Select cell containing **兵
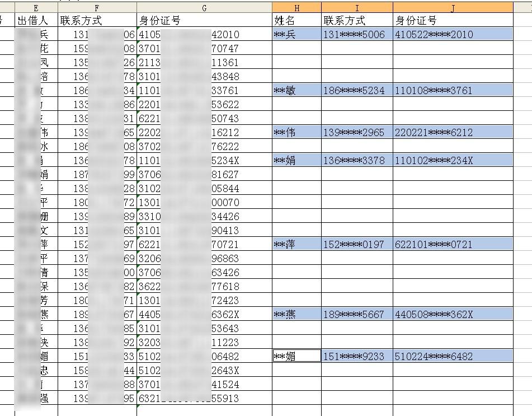532x416 pixels. tap(296, 34)
